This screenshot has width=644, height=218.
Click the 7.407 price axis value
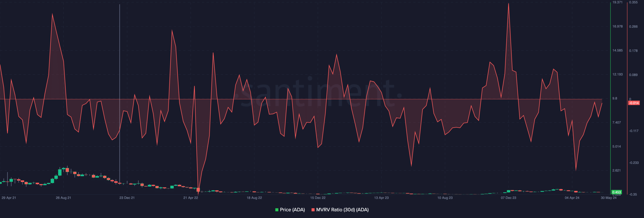coord(617,123)
